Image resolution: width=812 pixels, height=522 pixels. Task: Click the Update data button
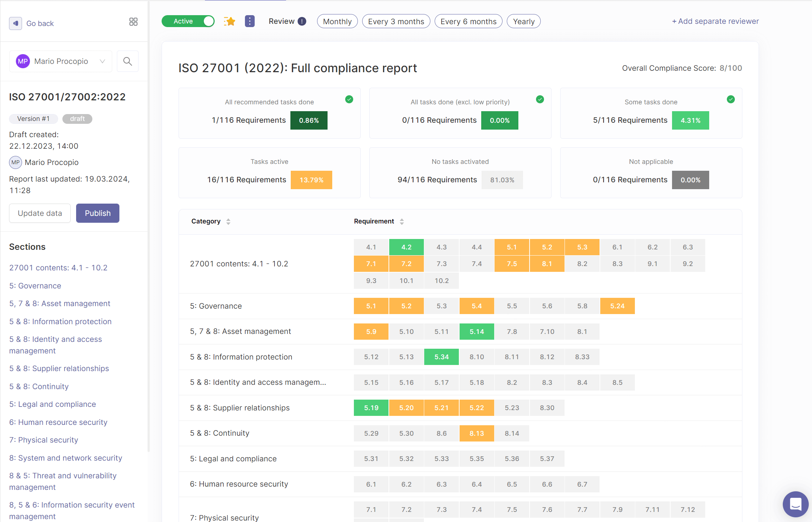[40, 213]
